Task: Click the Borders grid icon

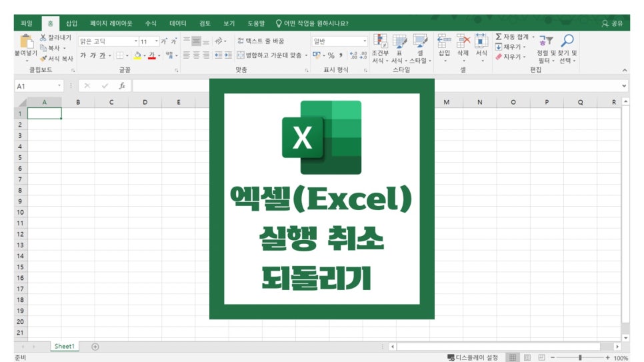Action: 119,55
